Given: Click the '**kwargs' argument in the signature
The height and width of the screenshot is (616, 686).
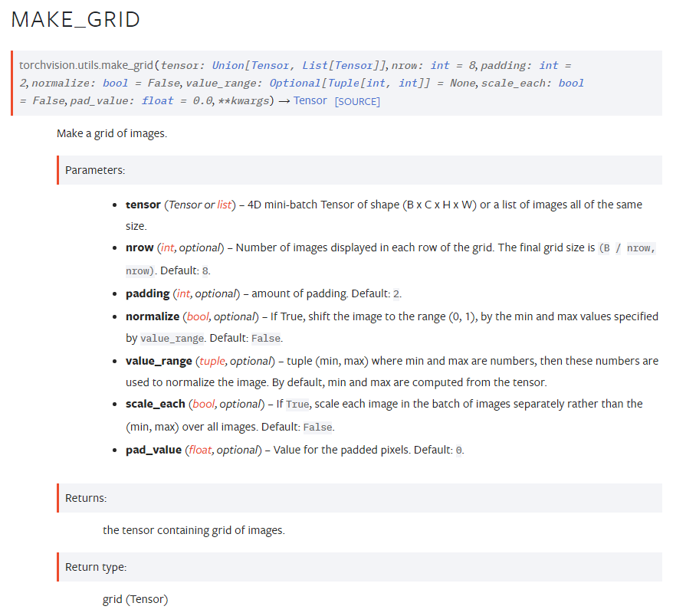Looking at the screenshot, I should point(244,101).
